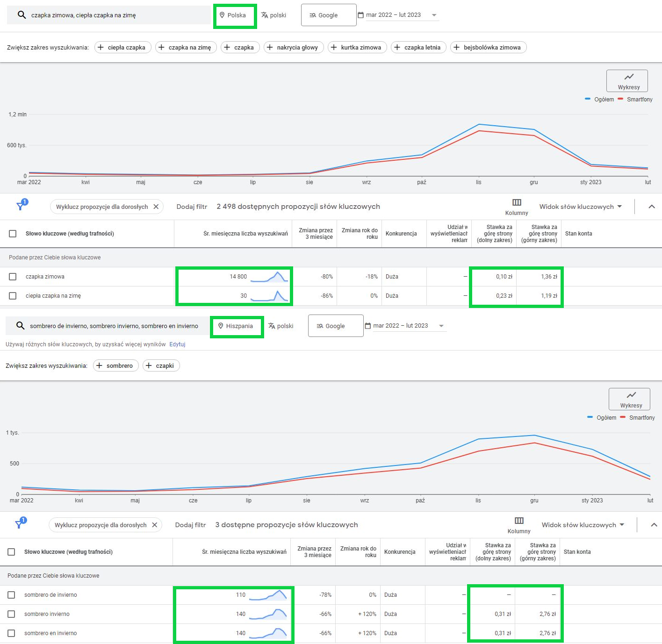Collapse the bottom table filter bar with its chevron
The image size is (662, 644).
[x=654, y=525]
